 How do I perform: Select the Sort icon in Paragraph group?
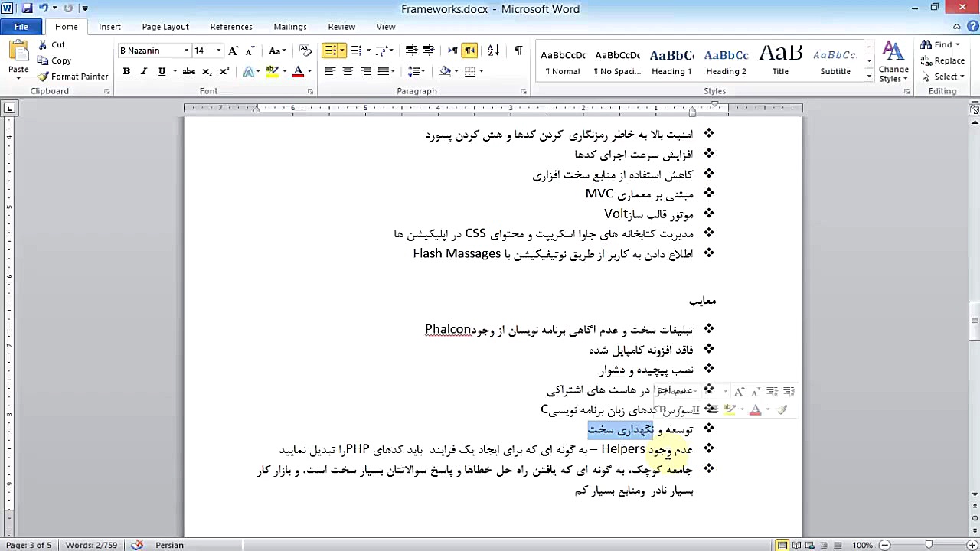click(x=493, y=51)
